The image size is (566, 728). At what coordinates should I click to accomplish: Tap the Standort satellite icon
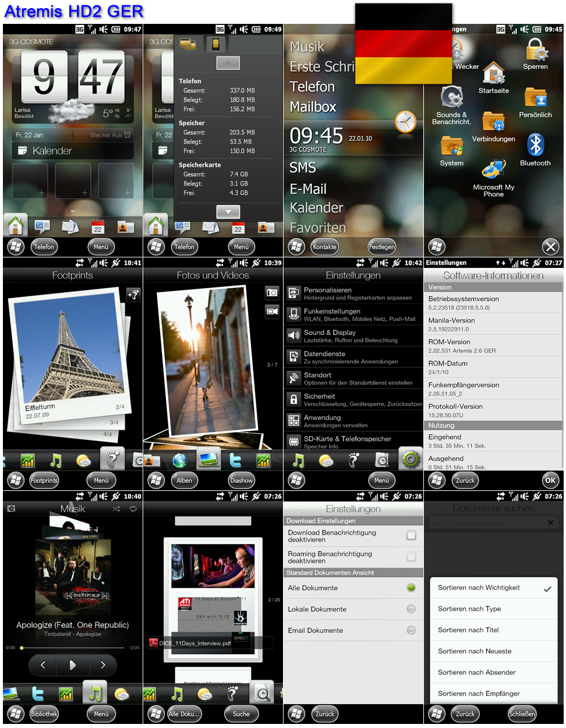(293, 378)
